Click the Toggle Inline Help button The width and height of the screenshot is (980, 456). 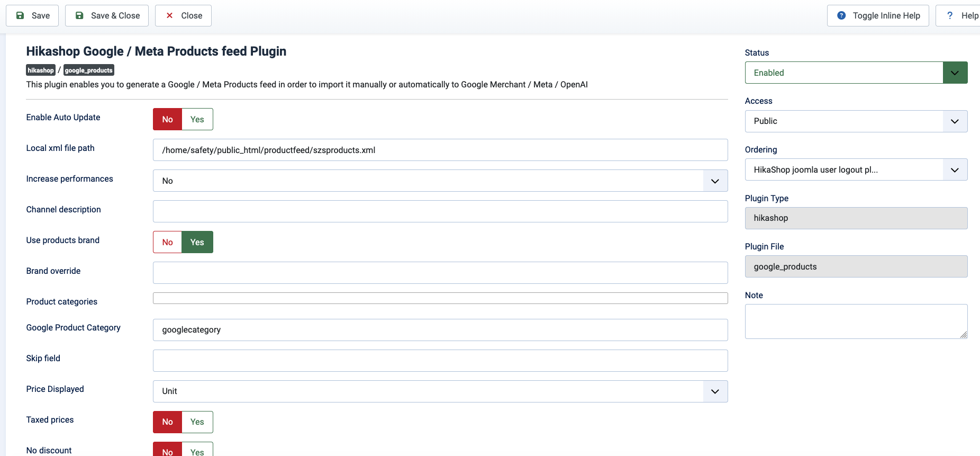878,16
